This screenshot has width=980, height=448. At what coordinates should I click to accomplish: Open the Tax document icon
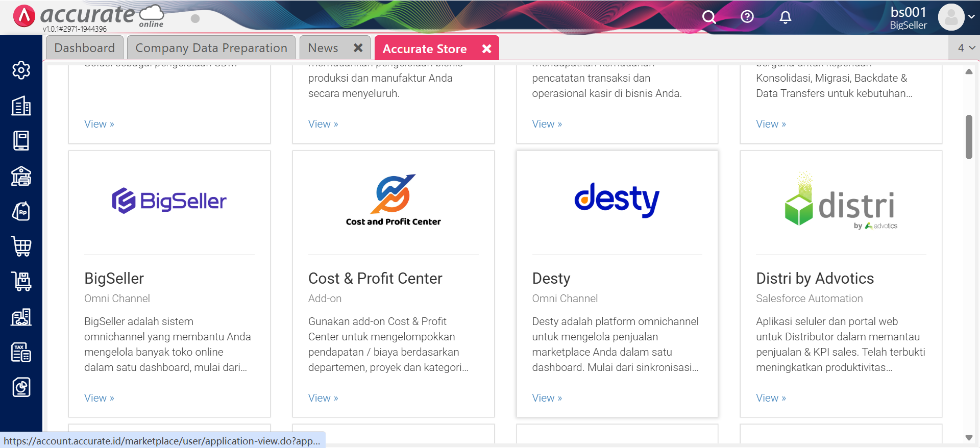[21, 352]
